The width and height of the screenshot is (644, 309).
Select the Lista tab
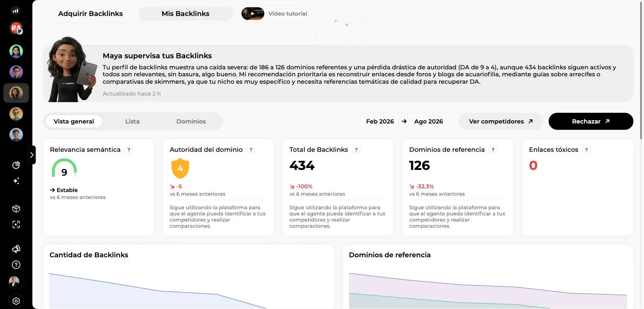pos(132,121)
